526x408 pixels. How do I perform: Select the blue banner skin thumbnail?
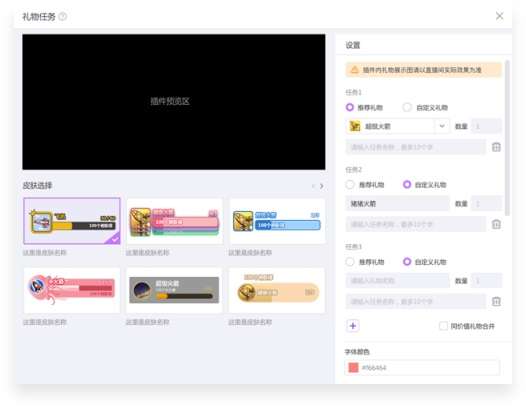(277, 221)
